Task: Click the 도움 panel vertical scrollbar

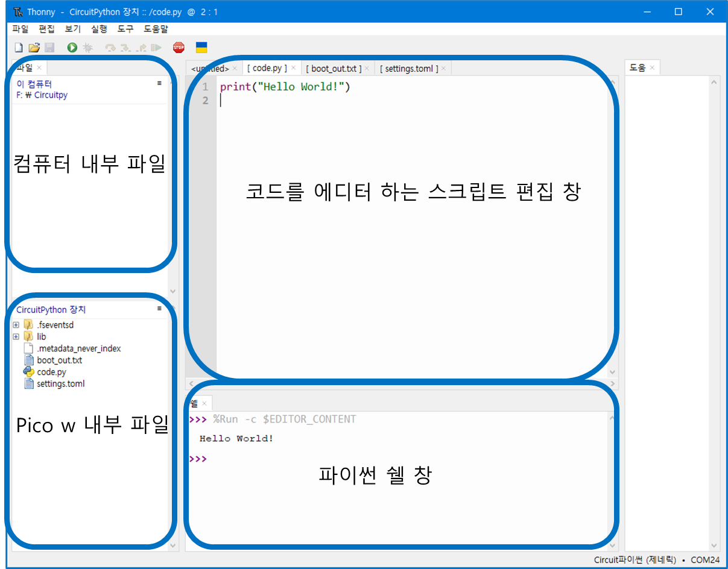Action: 715,313
